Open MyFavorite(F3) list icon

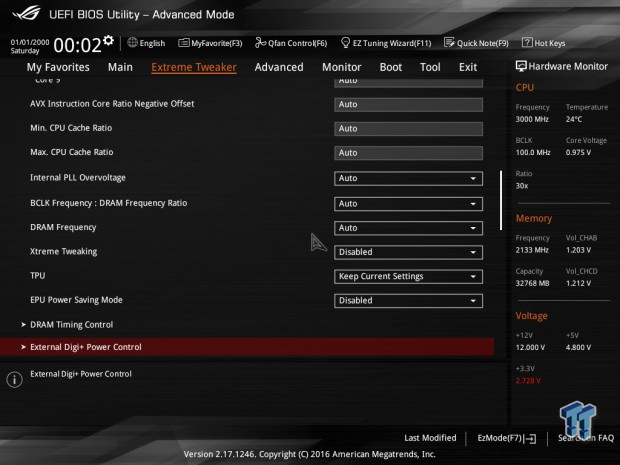tap(183, 43)
